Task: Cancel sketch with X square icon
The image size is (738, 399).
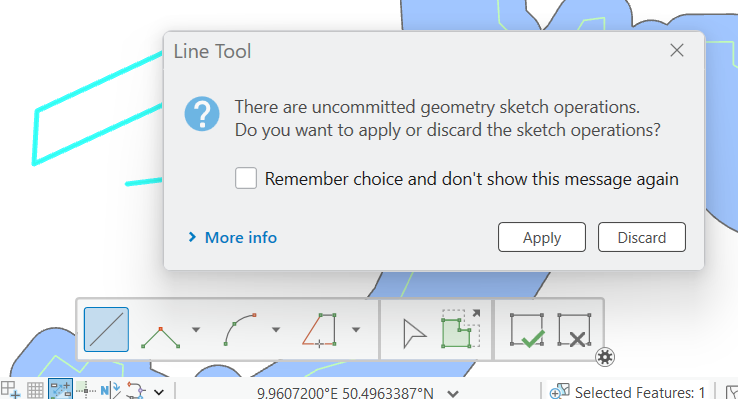Action: click(574, 330)
